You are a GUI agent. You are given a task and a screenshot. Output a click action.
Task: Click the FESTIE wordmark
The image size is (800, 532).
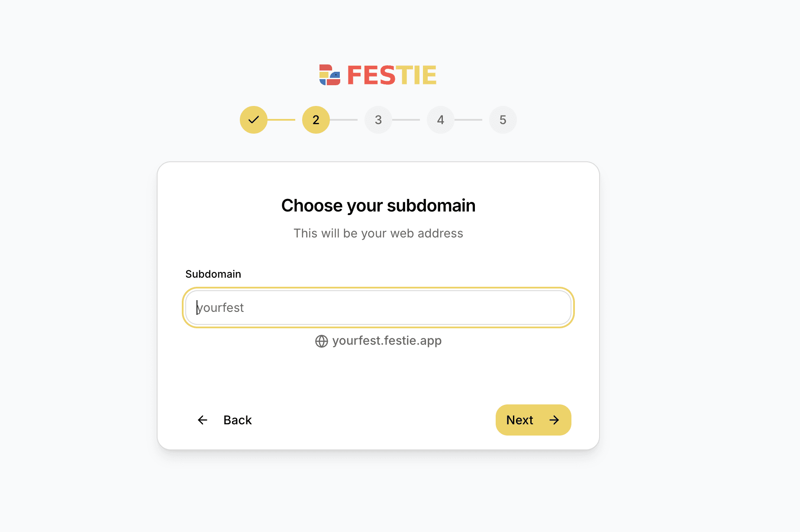(392, 75)
